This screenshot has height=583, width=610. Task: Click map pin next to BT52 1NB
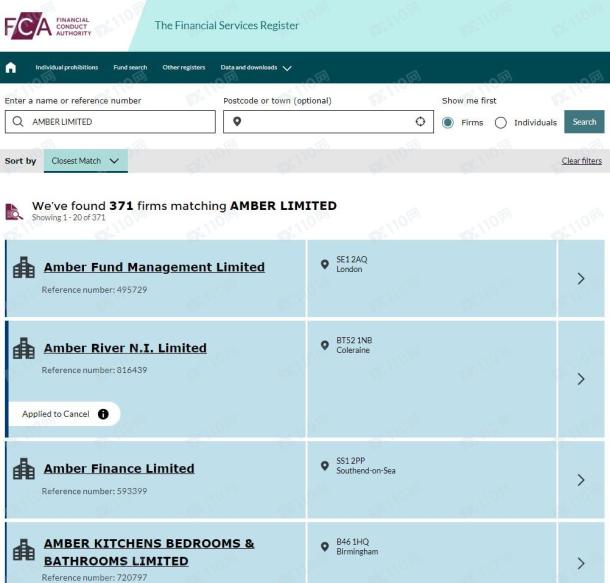[x=324, y=345]
